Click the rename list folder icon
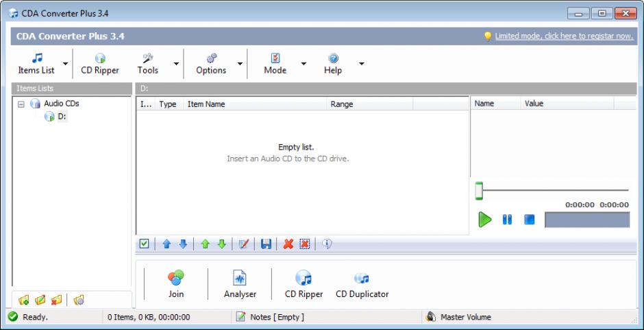Screen dimensions: 644x330 [40, 300]
